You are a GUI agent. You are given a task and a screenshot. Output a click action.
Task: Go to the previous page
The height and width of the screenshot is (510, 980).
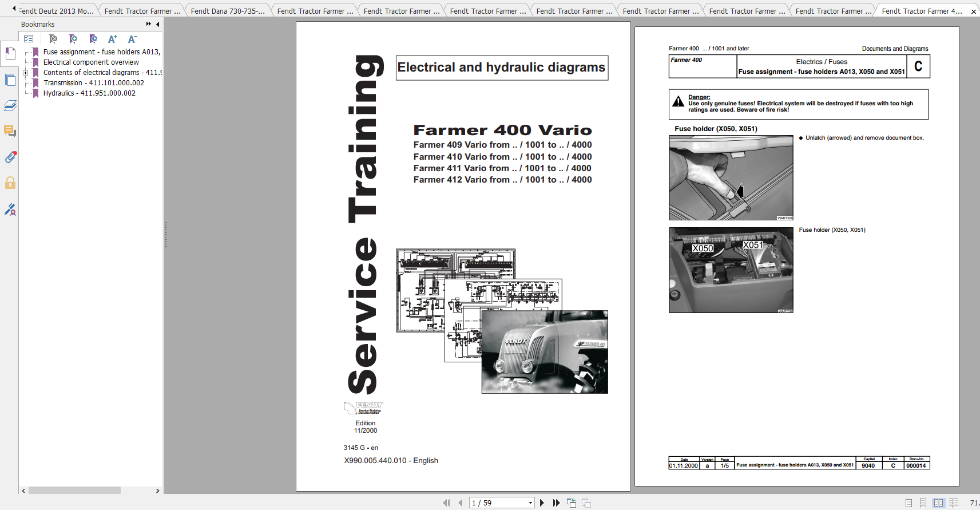coord(460,503)
